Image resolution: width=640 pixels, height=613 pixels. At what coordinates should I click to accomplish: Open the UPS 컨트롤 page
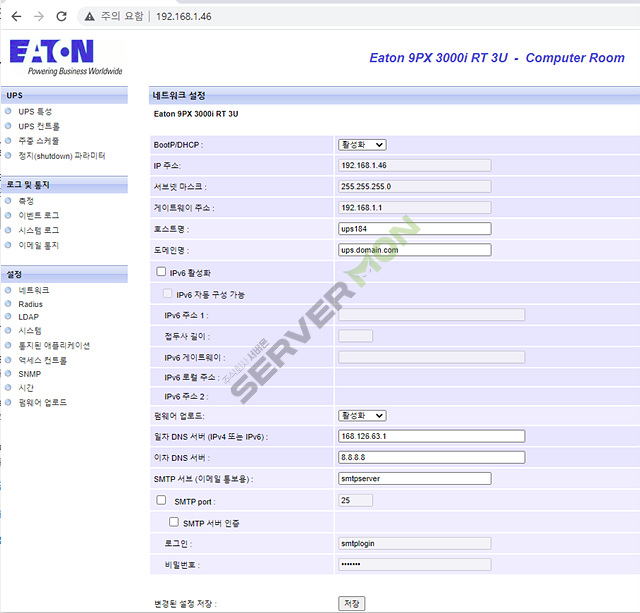pyautogui.click(x=39, y=126)
